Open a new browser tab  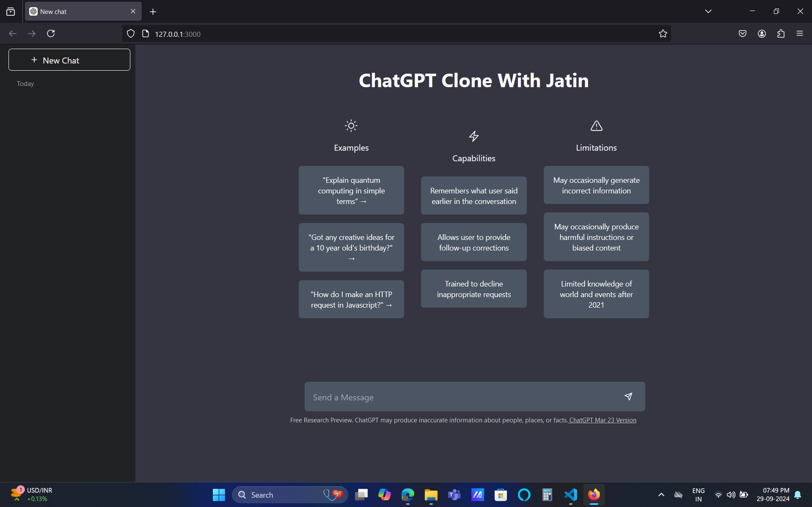(x=153, y=11)
